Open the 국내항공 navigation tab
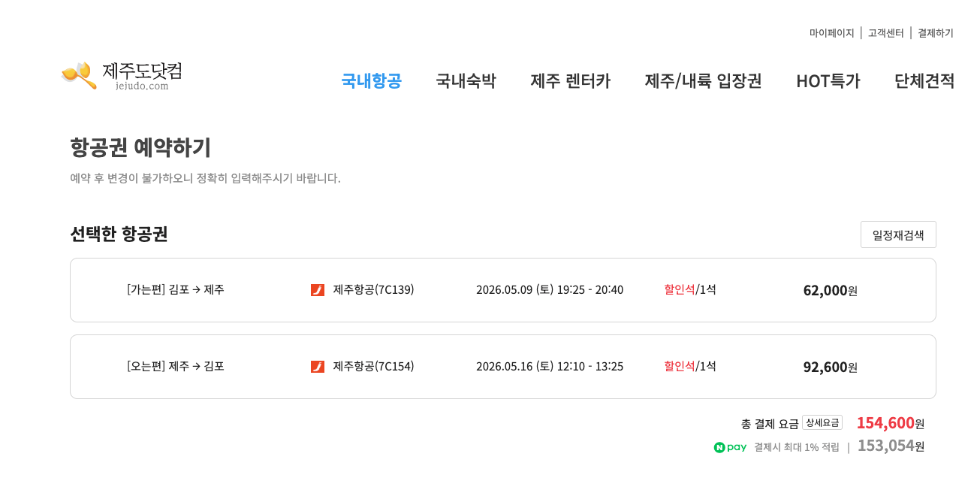The image size is (980, 496). [x=371, y=81]
